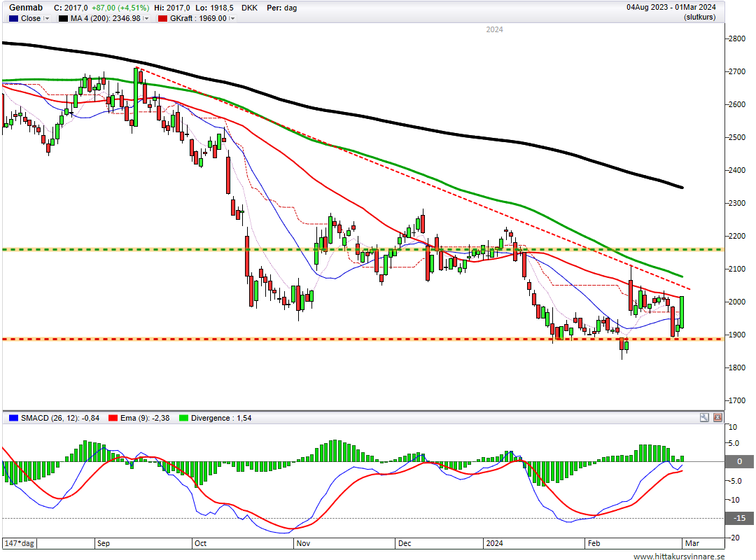Screen dimensions: 756x560
Task: Close the MACD indicator panel
Action: click(718, 418)
